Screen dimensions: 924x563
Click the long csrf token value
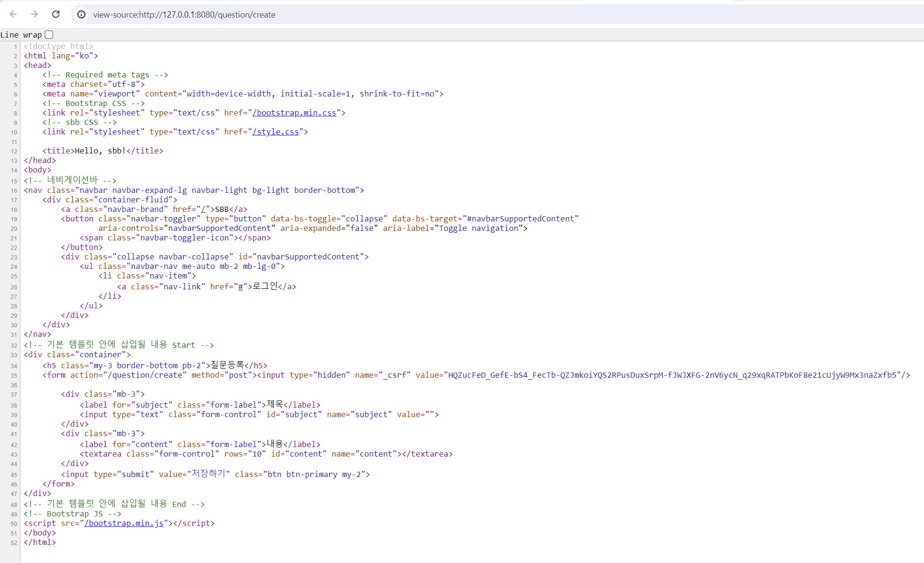(x=672, y=375)
